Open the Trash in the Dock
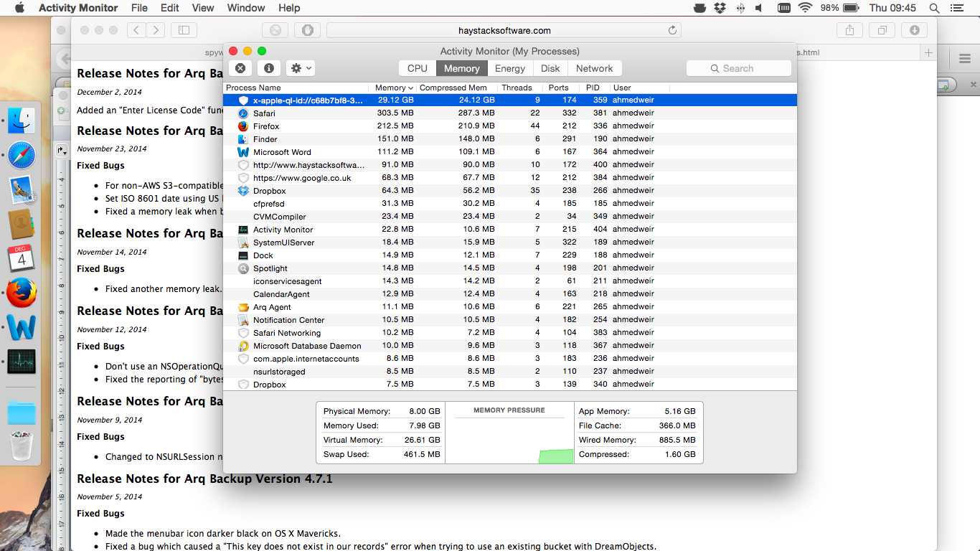980x551 pixels. (x=22, y=446)
